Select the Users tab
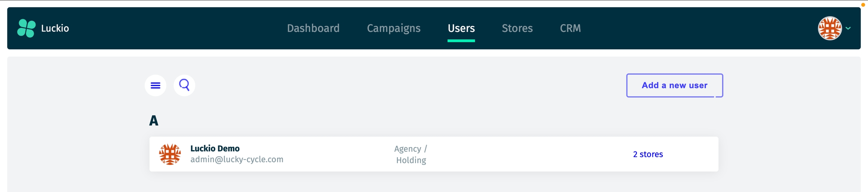The height and width of the screenshot is (192, 868). (x=461, y=28)
